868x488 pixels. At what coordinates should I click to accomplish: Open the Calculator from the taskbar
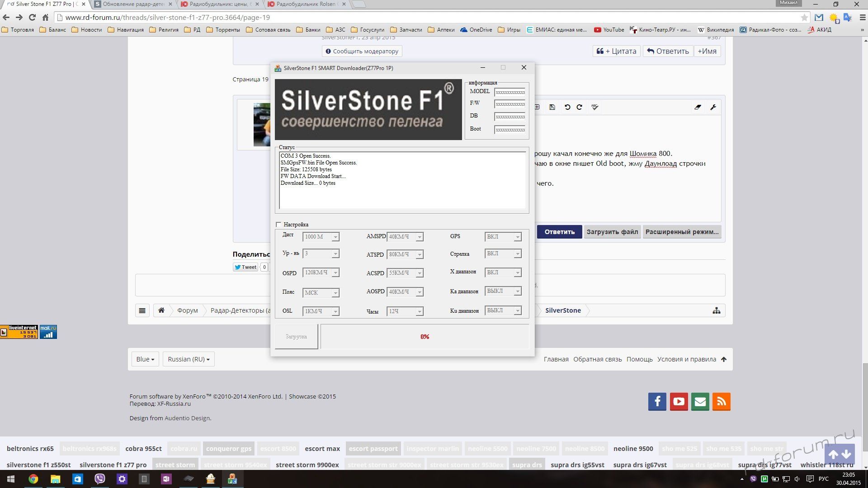pos(144,479)
